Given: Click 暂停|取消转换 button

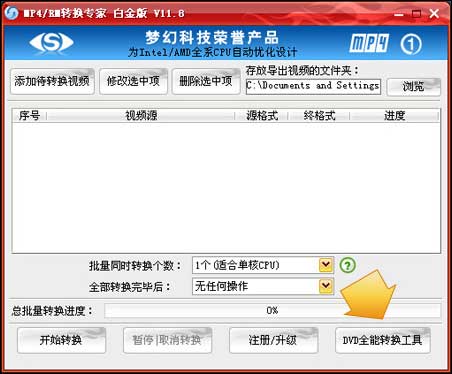Looking at the screenshot, I should pyautogui.click(x=167, y=340).
